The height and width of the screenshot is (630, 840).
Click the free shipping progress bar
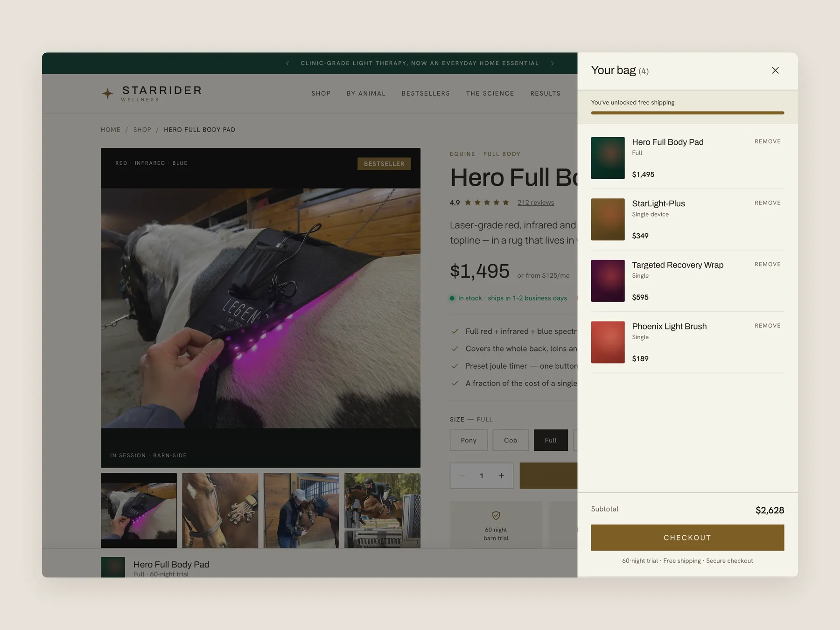tap(687, 113)
